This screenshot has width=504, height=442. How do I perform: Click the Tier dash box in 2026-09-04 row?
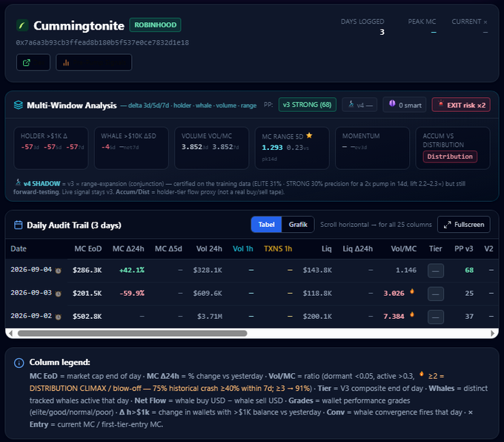pos(436,271)
